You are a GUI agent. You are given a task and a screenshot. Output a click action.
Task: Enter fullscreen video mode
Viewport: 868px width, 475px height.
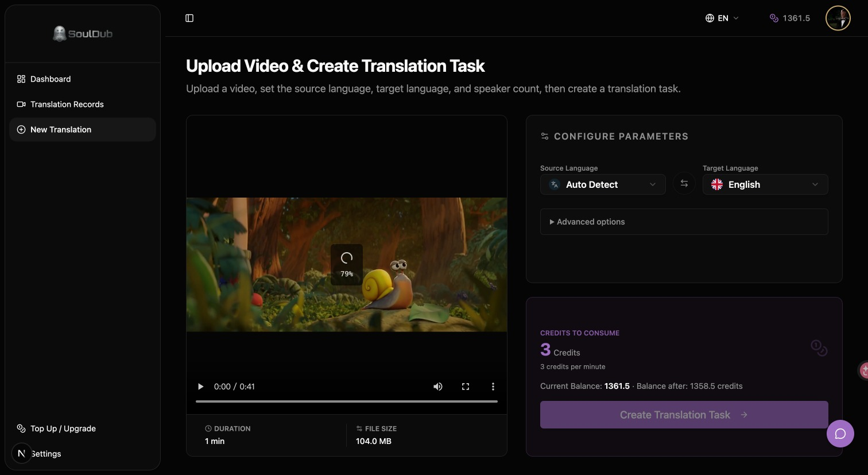(x=466, y=387)
